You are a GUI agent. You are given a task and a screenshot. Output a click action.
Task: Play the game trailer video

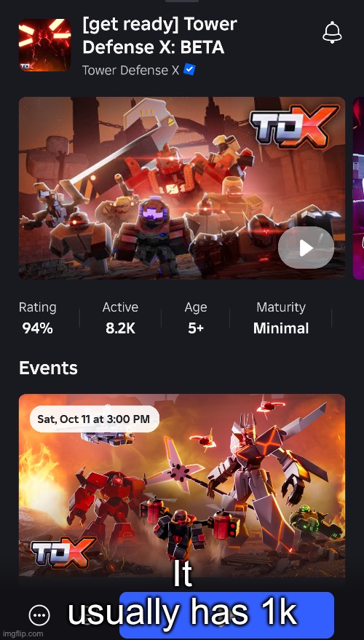coord(306,248)
